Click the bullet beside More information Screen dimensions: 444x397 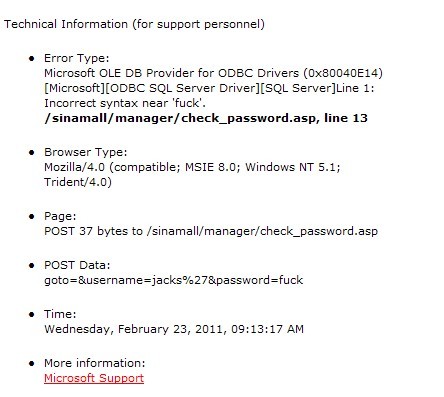coord(32,363)
